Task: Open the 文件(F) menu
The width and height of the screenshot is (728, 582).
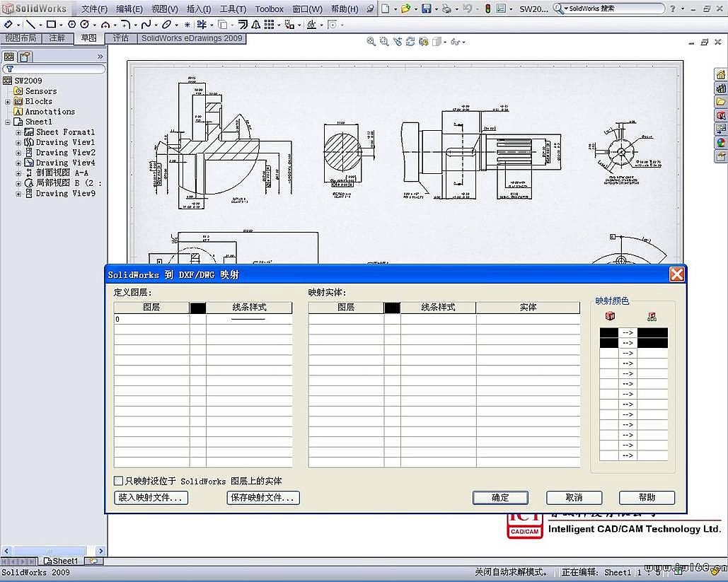Action: (94, 8)
